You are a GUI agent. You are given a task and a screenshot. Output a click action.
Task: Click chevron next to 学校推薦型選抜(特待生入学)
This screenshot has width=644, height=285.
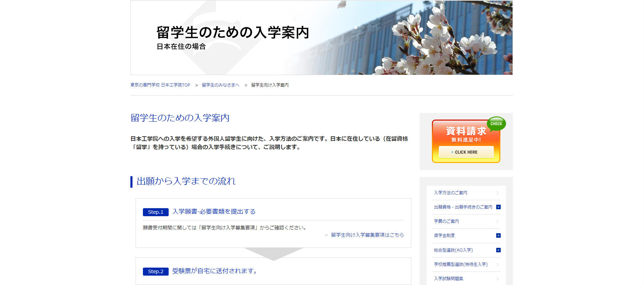click(x=498, y=264)
